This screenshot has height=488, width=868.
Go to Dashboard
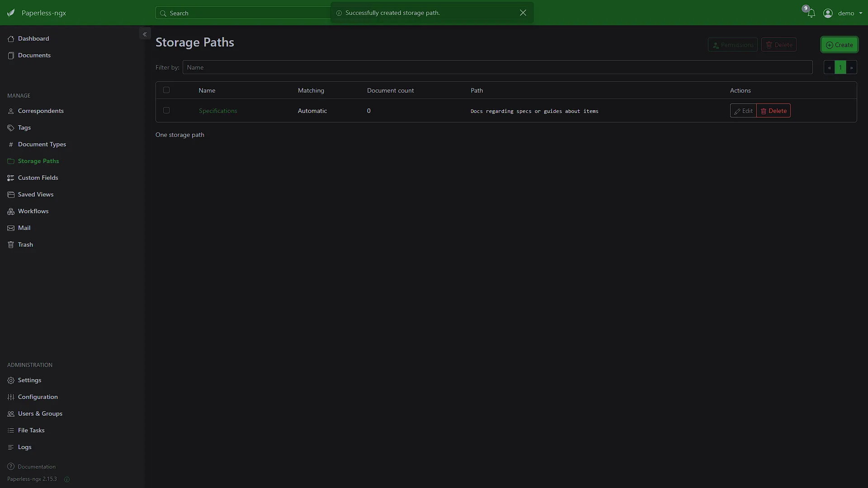tap(33, 38)
